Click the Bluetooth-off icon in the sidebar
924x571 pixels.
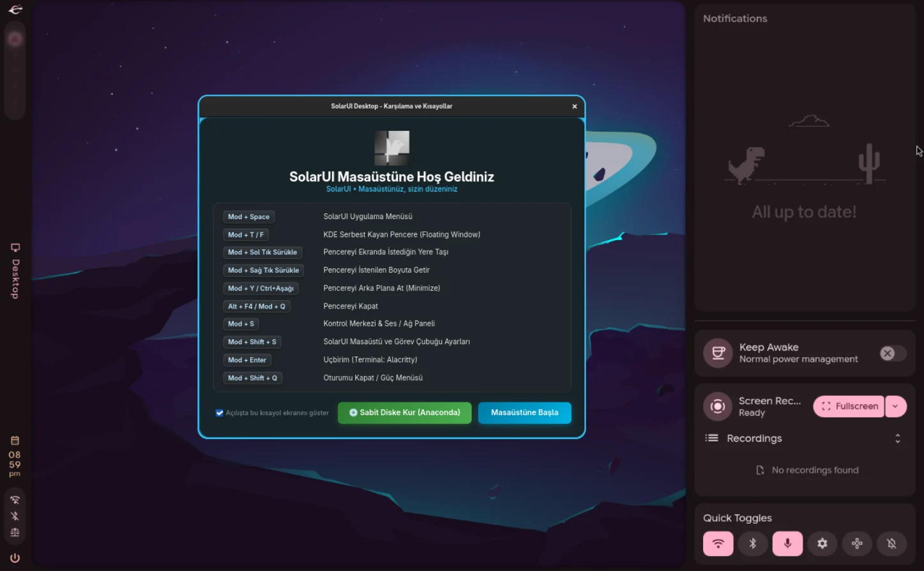[15, 516]
